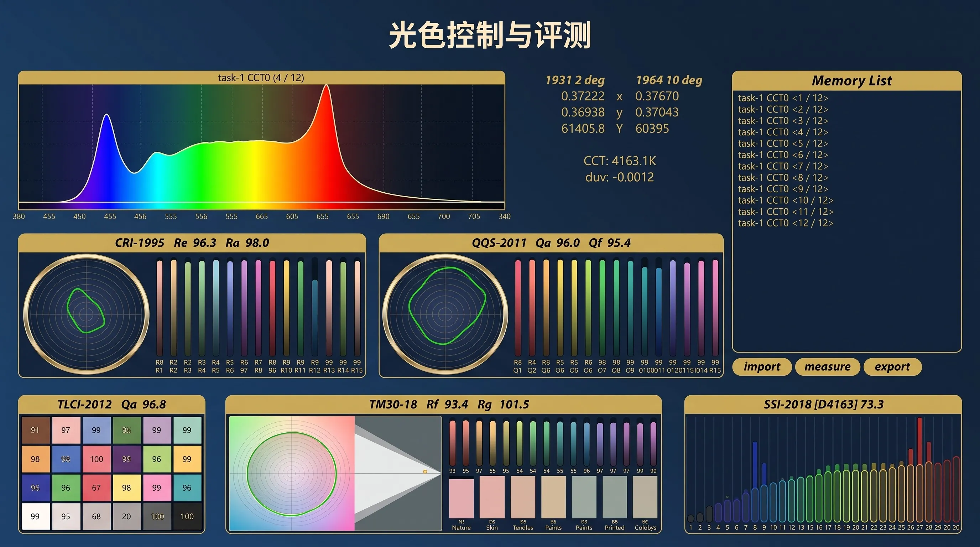The width and height of the screenshot is (980, 547).
Task: Click the Nature skin tone sample
Action: (462, 498)
